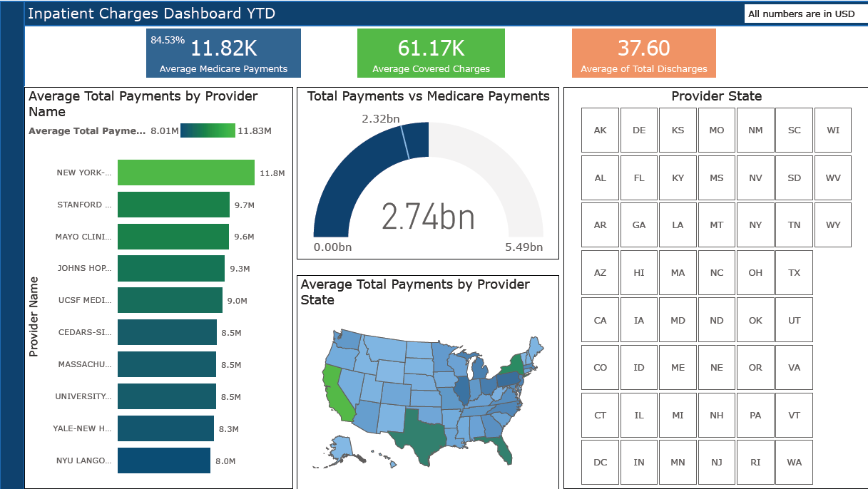Select the NEW YORK provider bar

186,173
